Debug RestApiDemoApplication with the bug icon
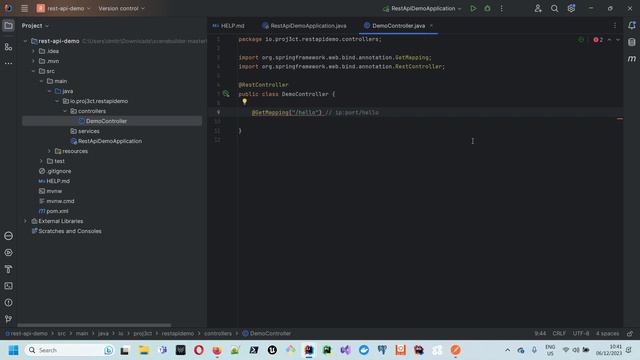This screenshot has height=360, width=640. click(x=487, y=8)
